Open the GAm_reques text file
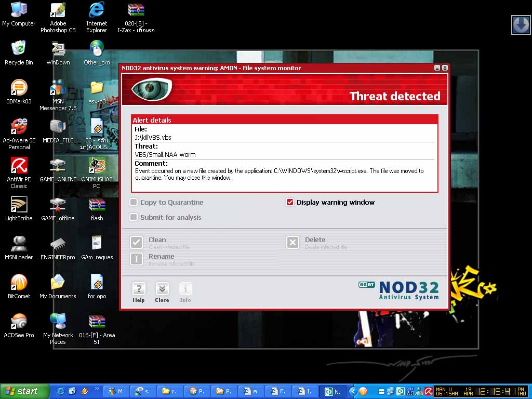The width and height of the screenshot is (532, 399). 97,248
